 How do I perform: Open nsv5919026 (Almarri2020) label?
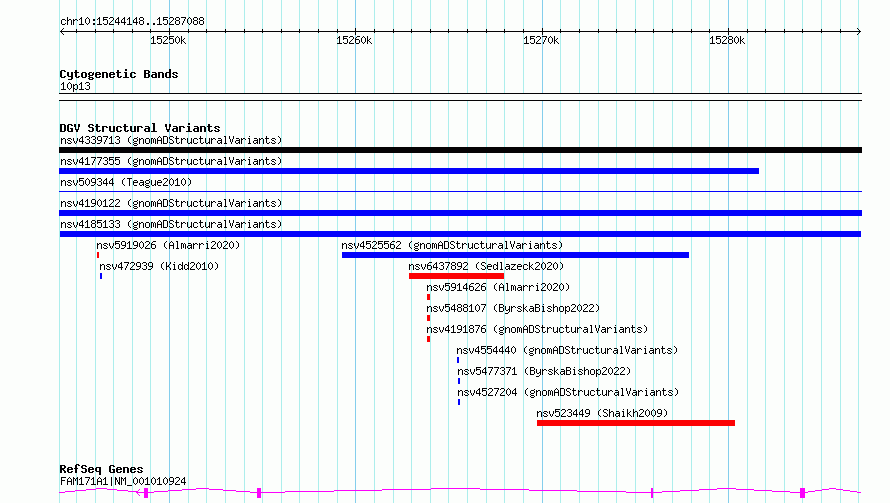pos(168,245)
